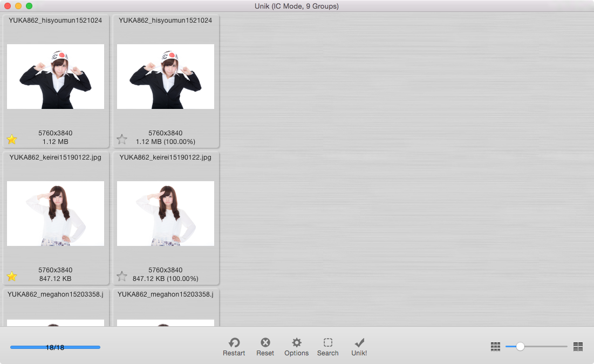Select the first hisyoumun thumbnail image
Viewport: 594px width, 364px height.
pos(56,77)
